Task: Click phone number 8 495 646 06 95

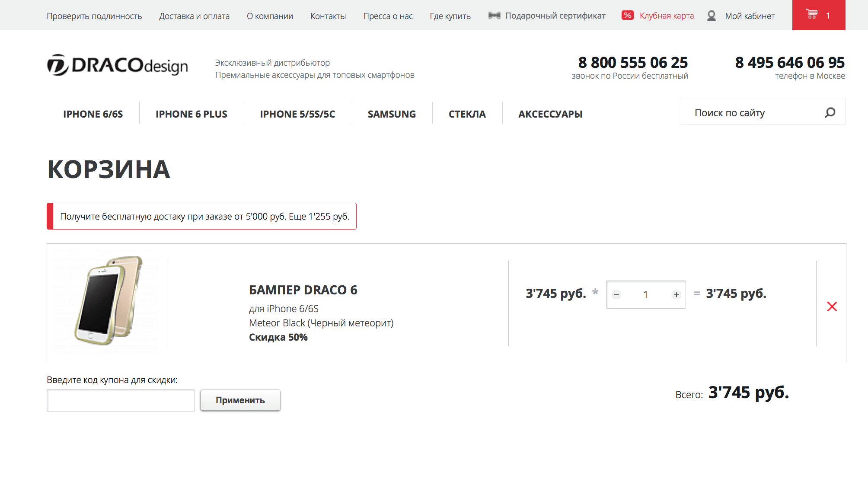Action: [790, 63]
